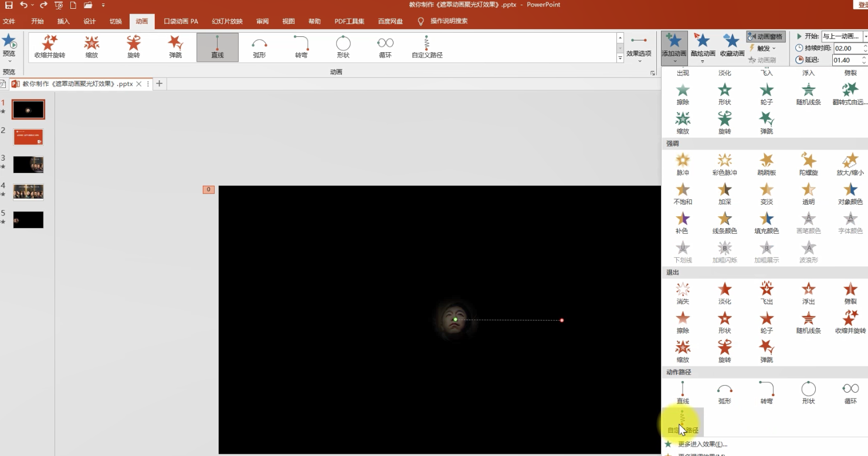
Task: Select 转弯 in the ribbon animation gallery
Action: tap(301, 47)
